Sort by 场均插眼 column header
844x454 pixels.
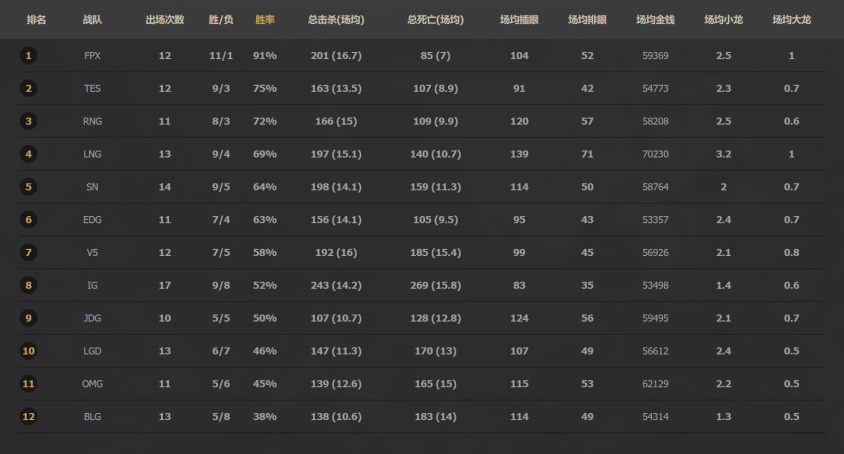tap(519, 20)
